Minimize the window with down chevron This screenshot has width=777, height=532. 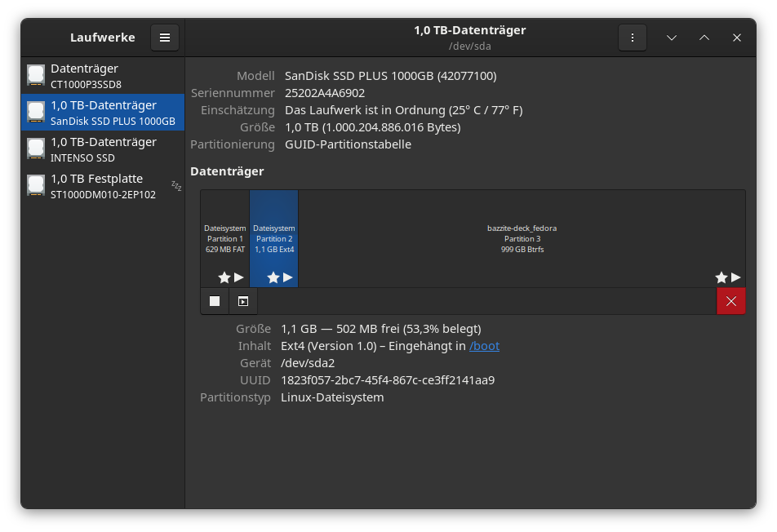click(x=672, y=38)
